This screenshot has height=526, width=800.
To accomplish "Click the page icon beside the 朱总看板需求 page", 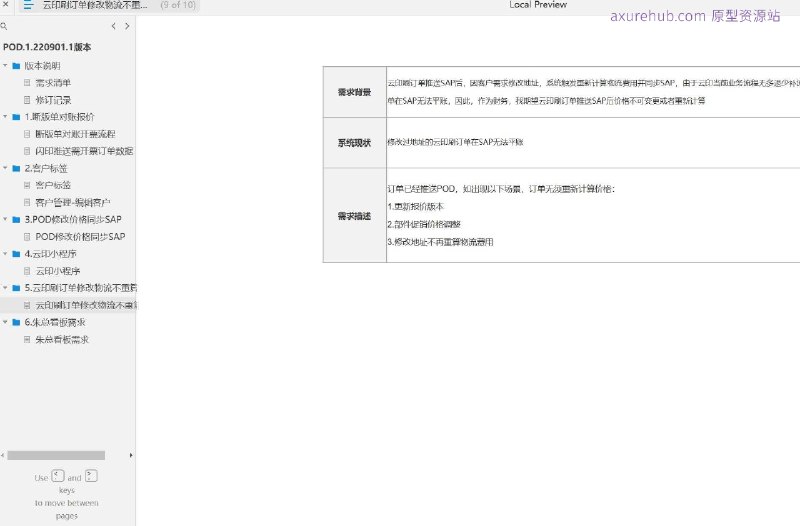I will tap(27, 339).
